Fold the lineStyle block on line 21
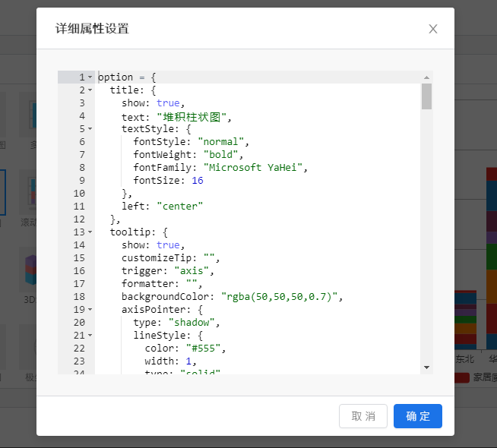The image size is (497, 448). (90, 336)
